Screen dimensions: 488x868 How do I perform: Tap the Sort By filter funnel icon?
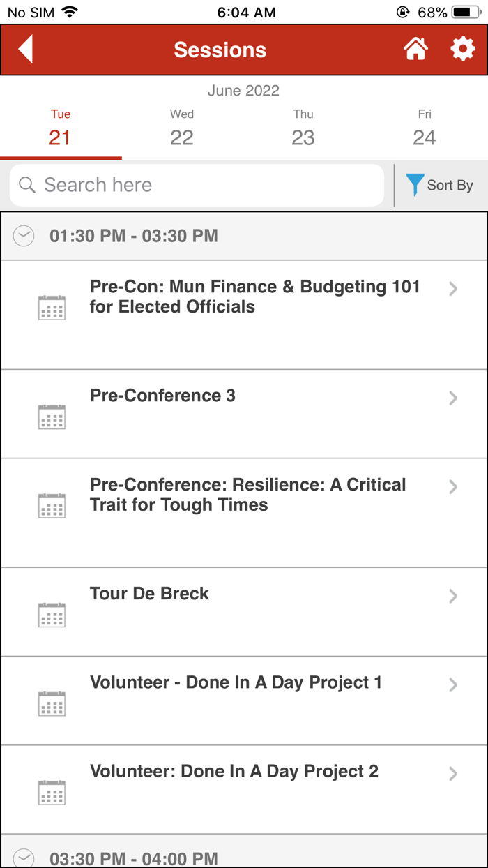coord(415,185)
